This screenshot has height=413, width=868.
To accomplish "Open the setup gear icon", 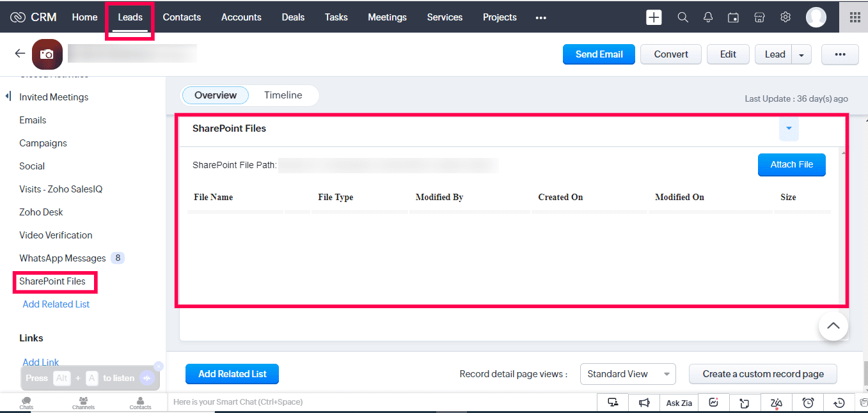I will coord(785,17).
